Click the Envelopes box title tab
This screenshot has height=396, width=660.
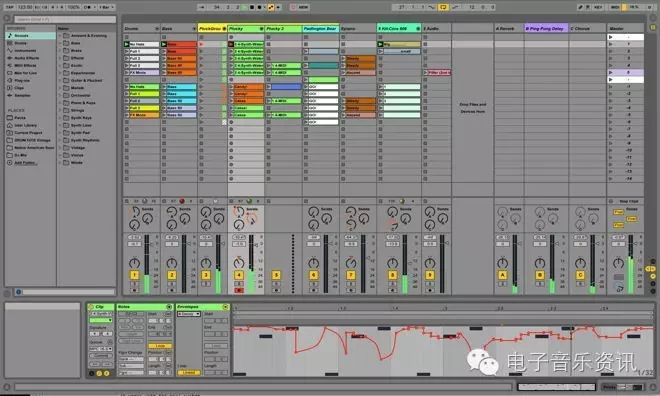coord(202,307)
